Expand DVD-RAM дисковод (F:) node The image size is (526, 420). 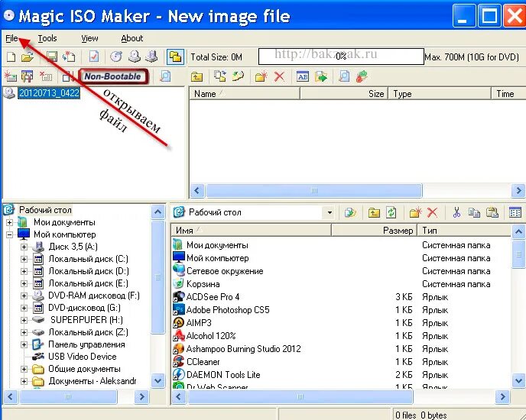[x=24, y=296]
